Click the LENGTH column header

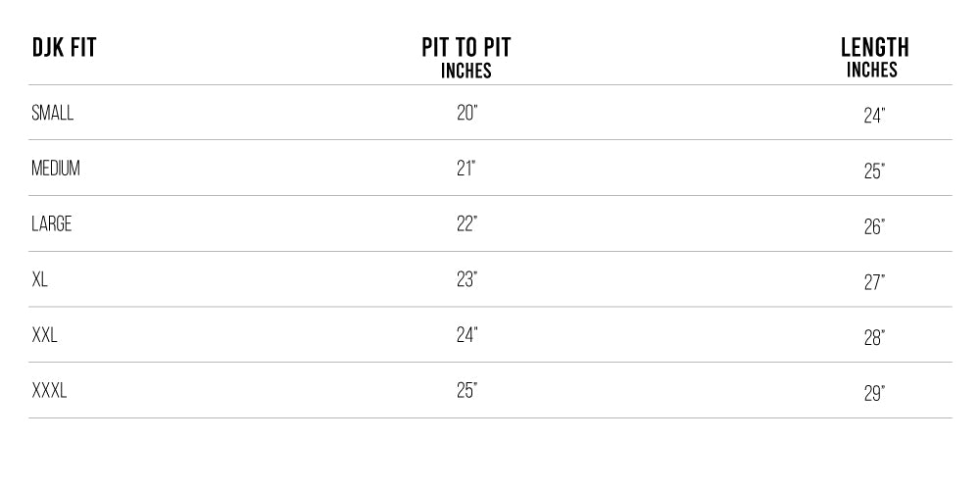(x=874, y=47)
